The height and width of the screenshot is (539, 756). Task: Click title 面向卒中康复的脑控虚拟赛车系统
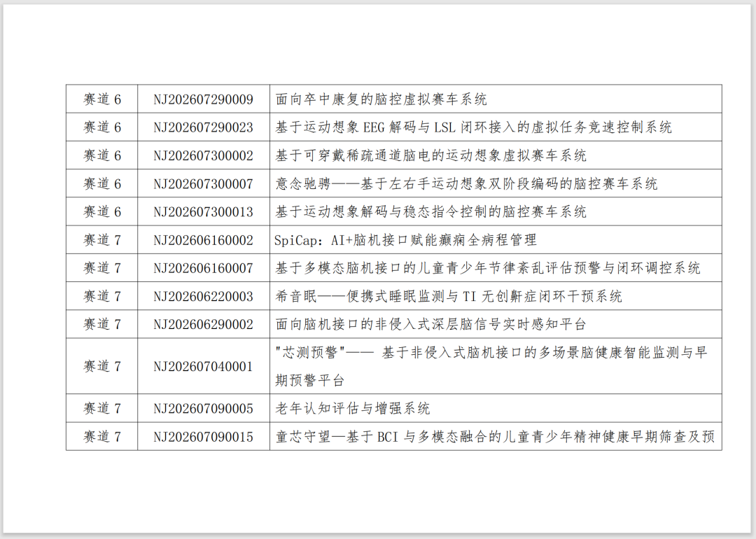tap(381, 99)
